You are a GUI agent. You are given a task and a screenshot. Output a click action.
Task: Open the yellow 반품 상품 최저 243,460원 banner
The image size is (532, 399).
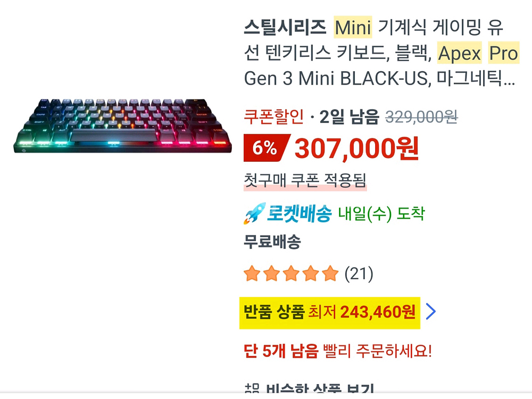point(329,312)
